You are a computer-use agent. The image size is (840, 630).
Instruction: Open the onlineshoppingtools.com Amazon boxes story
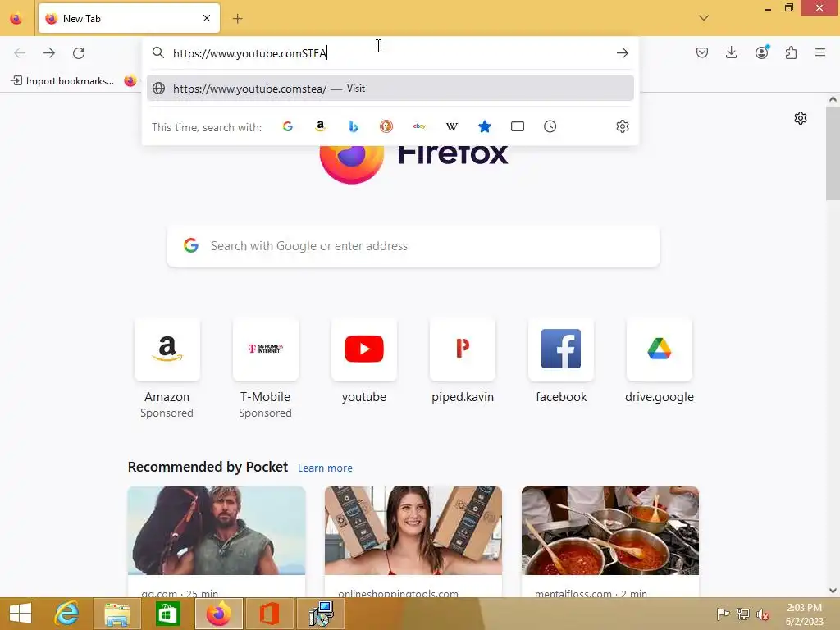click(x=413, y=541)
